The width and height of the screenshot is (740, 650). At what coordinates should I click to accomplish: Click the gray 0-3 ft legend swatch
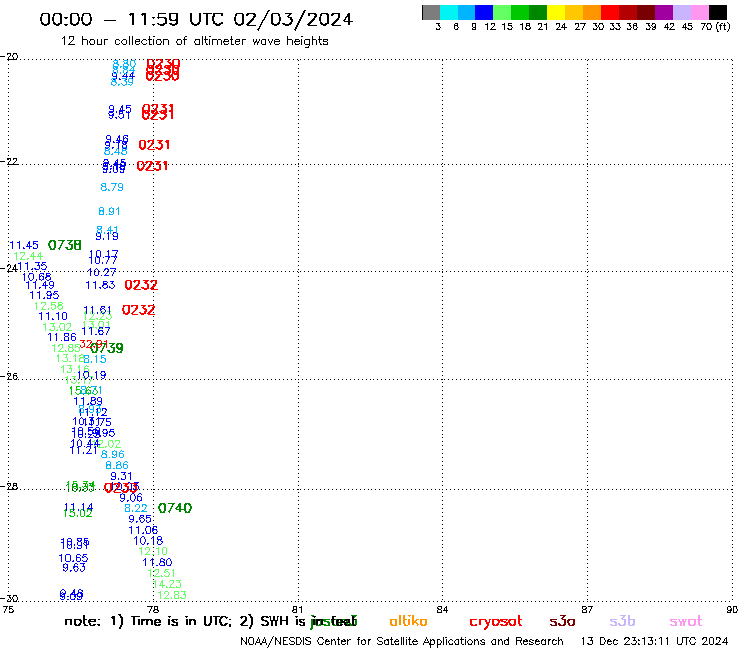tap(431, 13)
